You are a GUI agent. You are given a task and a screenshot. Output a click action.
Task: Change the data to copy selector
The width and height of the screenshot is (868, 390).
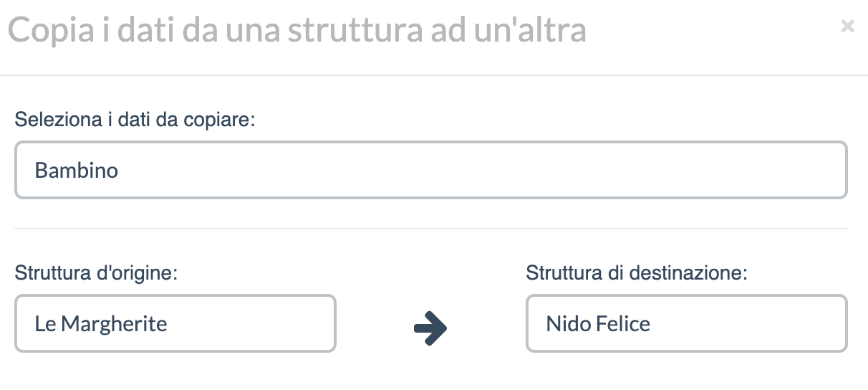(x=430, y=170)
